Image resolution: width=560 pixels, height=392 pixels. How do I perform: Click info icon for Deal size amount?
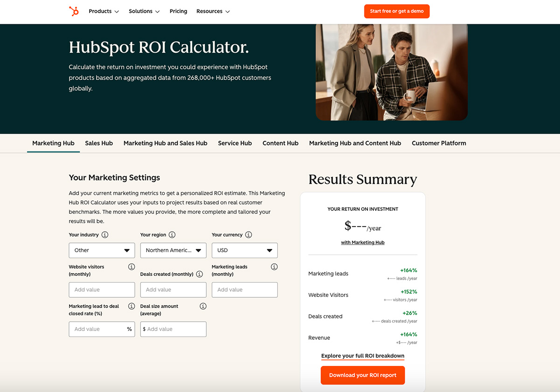point(203,306)
